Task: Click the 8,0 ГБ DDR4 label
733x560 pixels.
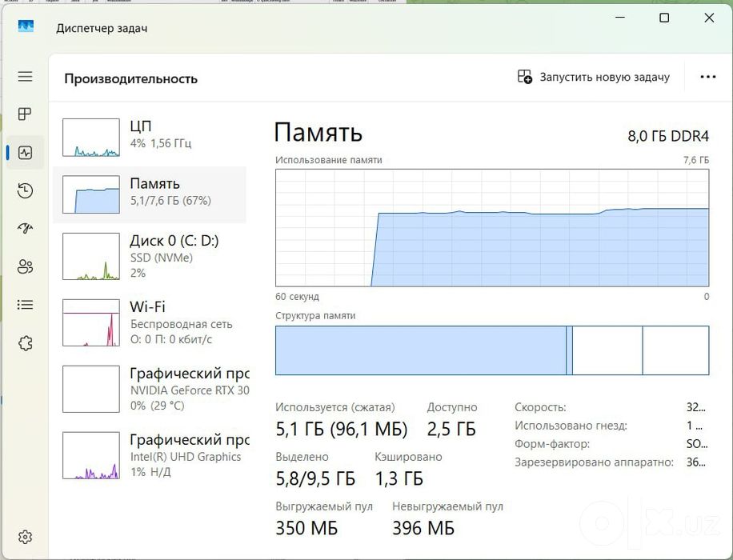Action: click(x=668, y=136)
